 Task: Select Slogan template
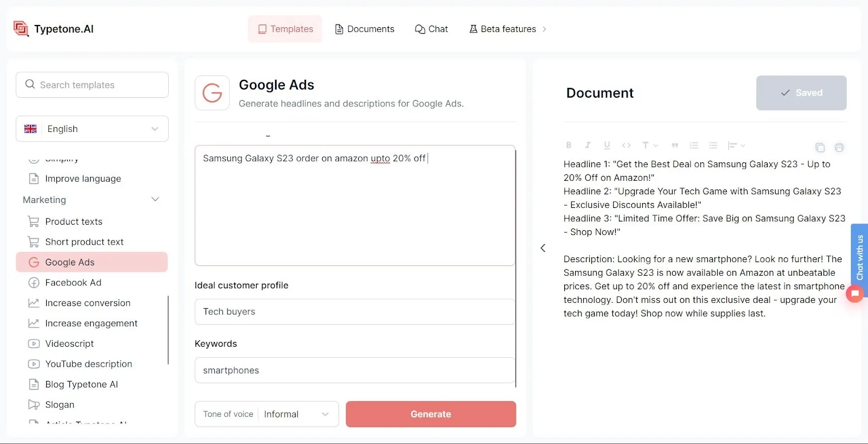[60, 404]
